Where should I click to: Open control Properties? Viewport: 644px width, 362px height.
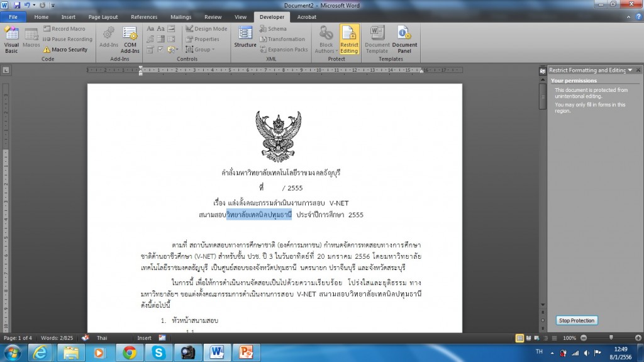point(203,39)
